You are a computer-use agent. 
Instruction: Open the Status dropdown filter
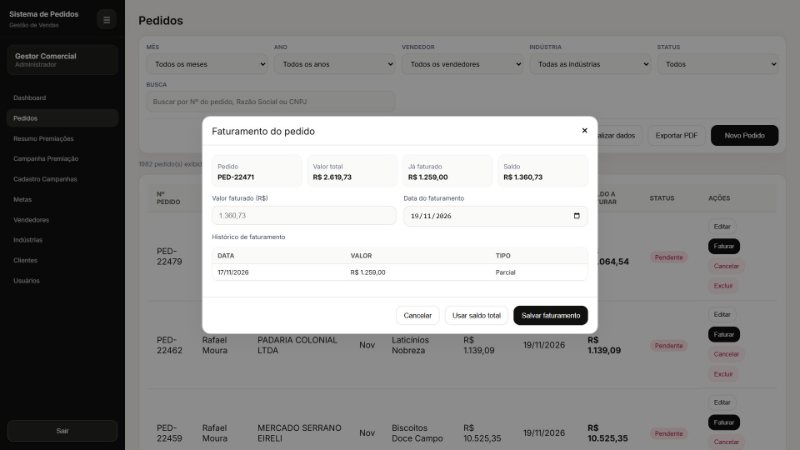[x=718, y=64]
